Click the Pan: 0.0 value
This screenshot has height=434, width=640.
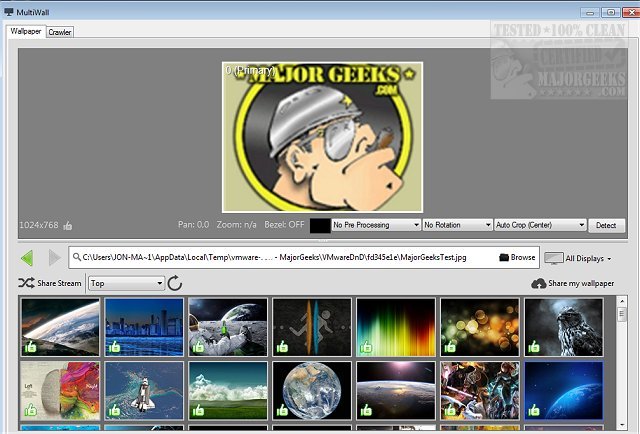[193, 225]
